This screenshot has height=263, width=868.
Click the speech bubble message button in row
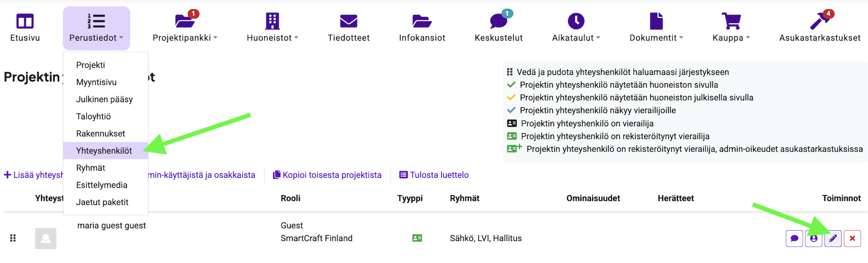click(795, 238)
